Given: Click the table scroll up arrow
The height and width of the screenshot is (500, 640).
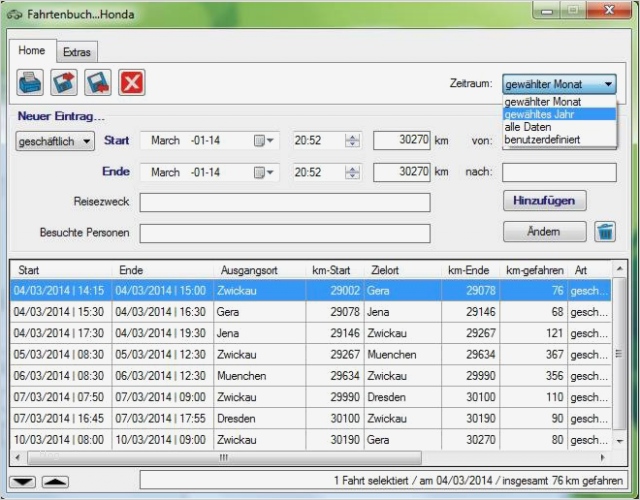Looking at the screenshot, I should point(619,269).
